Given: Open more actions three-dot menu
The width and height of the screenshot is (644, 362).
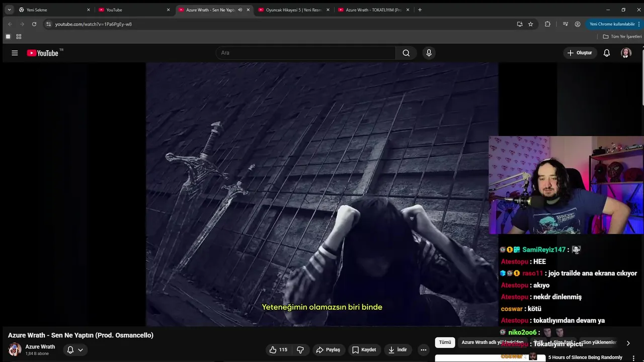Looking at the screenshot, I should coord(424,349).
